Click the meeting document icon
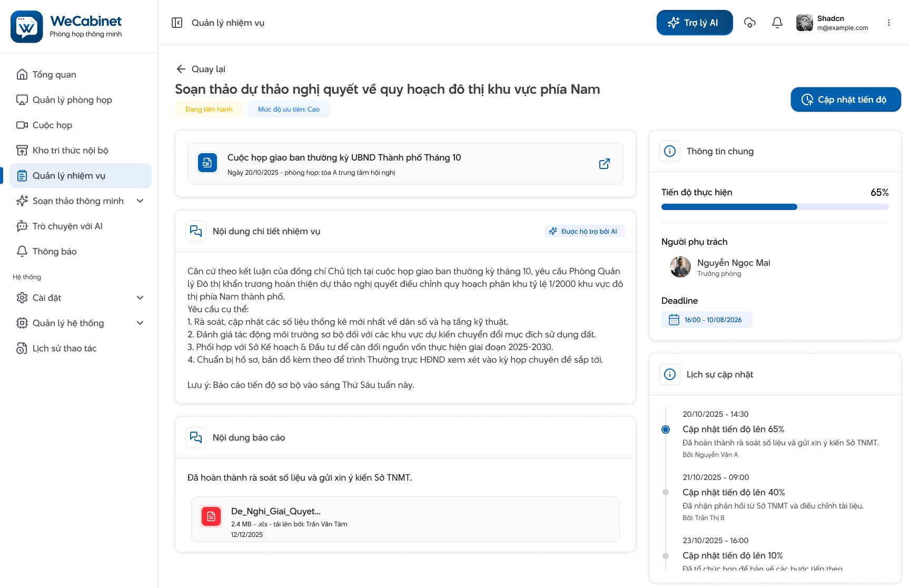910x588 pixels. [207, 163]
